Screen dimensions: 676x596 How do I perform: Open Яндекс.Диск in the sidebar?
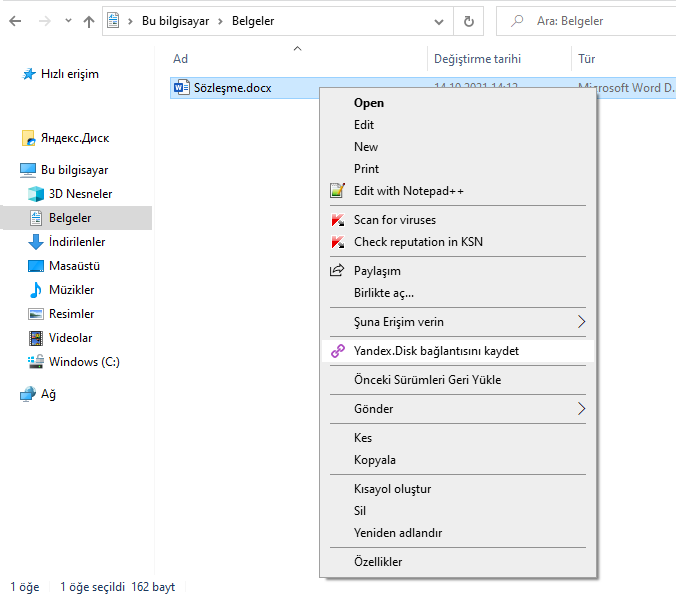75,138
